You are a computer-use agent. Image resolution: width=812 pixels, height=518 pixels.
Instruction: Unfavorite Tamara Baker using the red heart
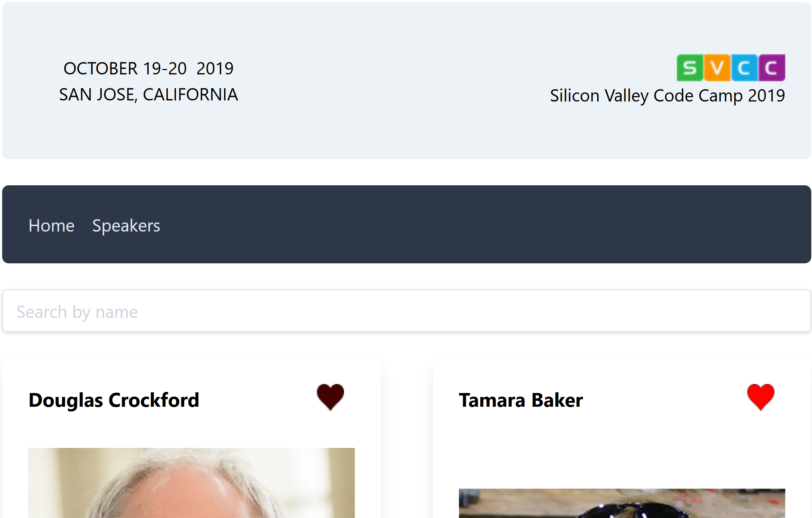[761, 397]
